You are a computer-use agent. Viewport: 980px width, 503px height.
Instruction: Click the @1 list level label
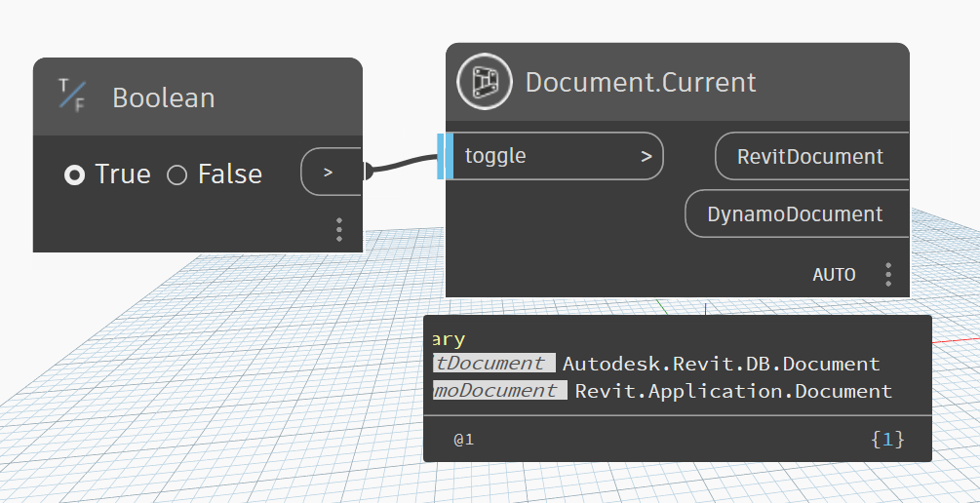(x=463, y=440)
